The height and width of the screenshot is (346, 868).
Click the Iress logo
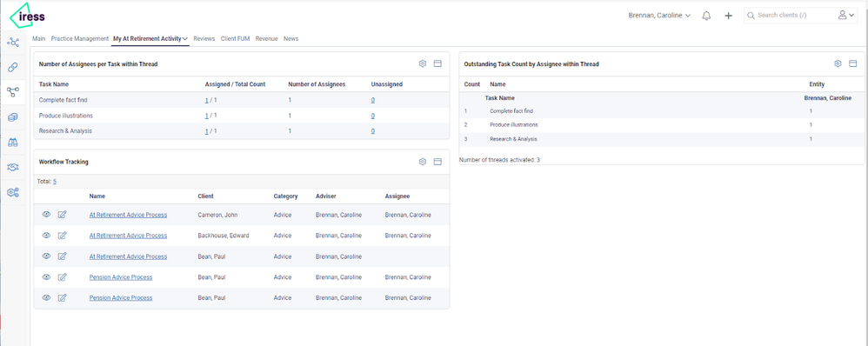[x=28, y=15]
